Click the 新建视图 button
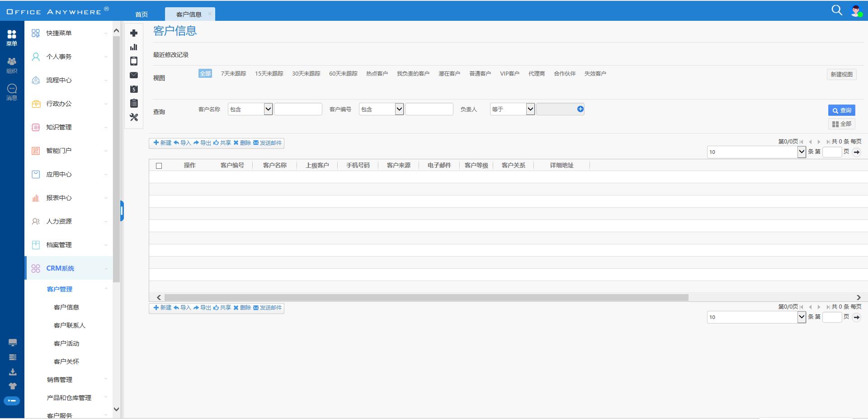Image resolution: width=868 pixels, height=419 pixels. click(x=841, y=74)
